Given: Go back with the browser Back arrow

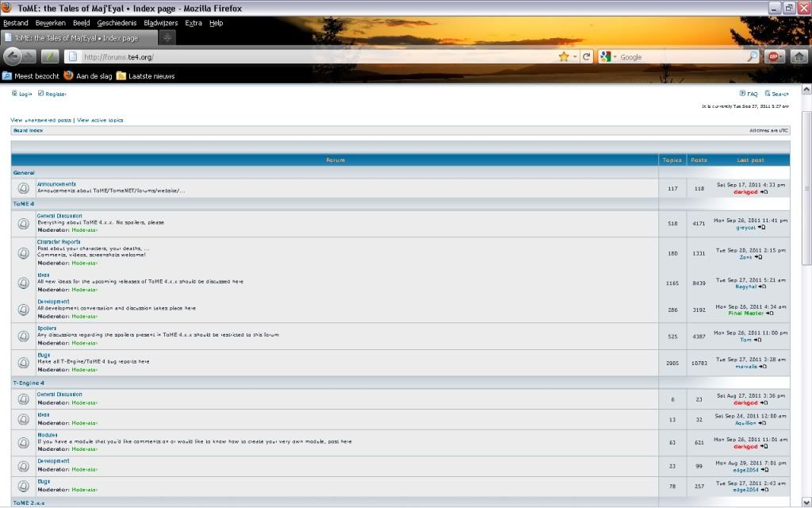Looking at the screenshot, I should pyautogui.click(x=13, y=56).
